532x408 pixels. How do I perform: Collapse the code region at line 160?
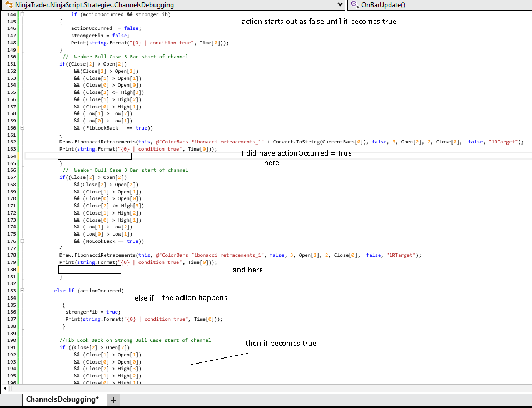(22, 128)
